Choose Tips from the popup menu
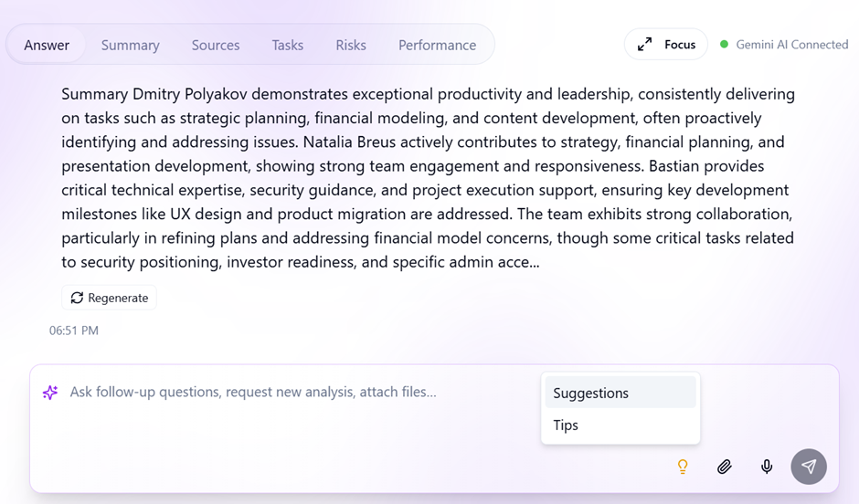This screenshot has height=504, width=859. [x=620, y=425]
